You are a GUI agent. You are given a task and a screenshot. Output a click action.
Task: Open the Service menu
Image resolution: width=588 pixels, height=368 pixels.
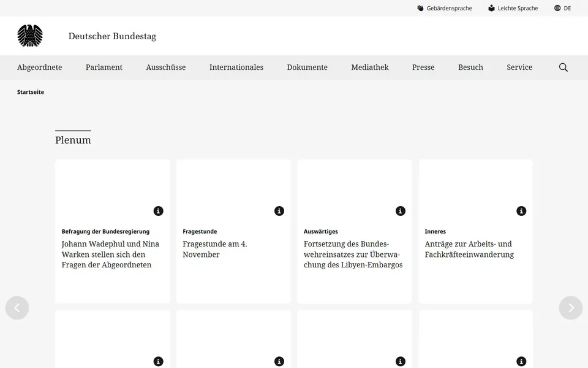pyautogui.click(x=519, y=67)
